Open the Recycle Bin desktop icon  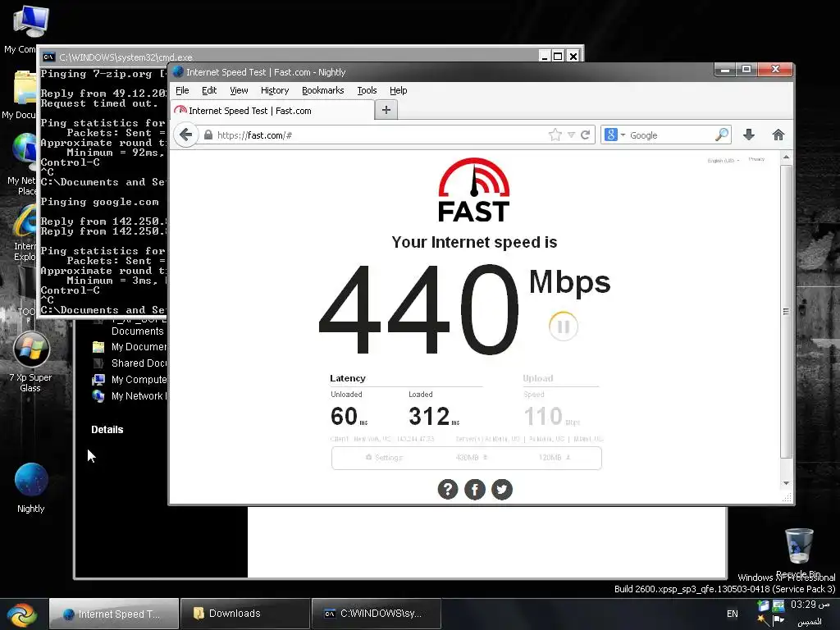coord(799,552)
